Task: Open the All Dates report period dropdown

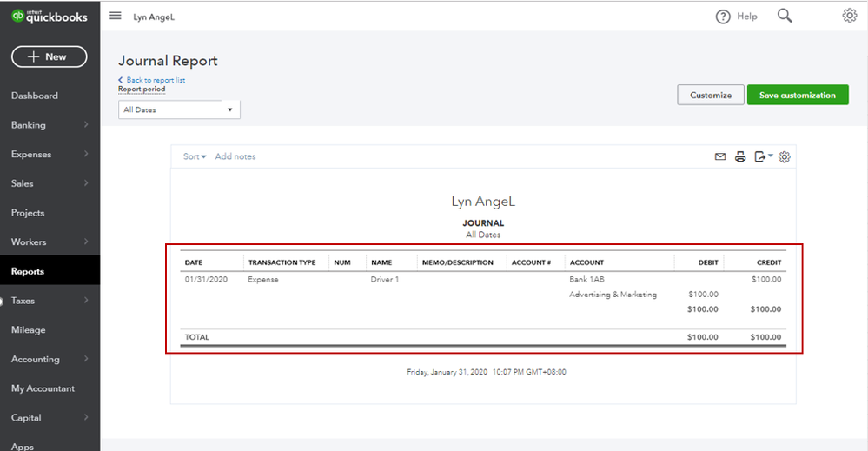Action: (x=179, y=109)
